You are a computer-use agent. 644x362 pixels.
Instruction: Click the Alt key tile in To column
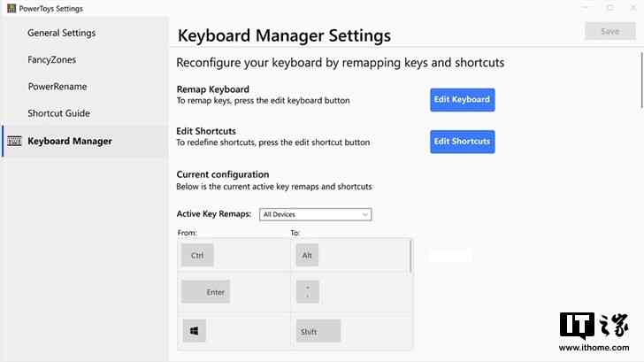[307, 255]
